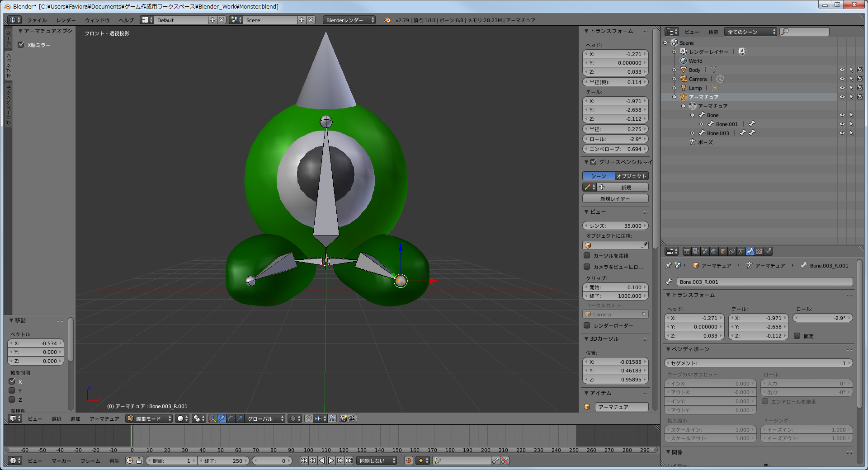Open the Object properties tab cube icon

(x=723, y=251)
